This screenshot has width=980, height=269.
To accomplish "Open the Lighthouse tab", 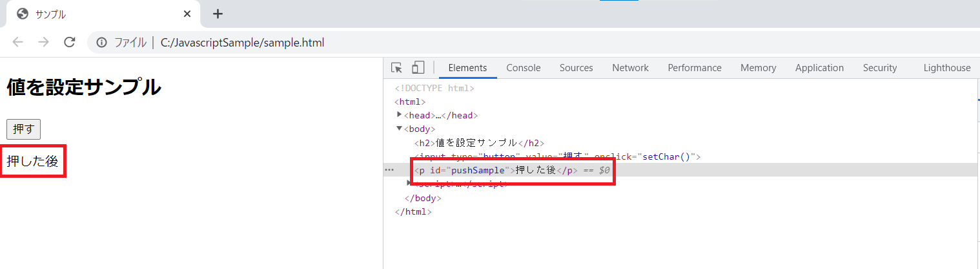I will pyautogui.click(x=947, y=68).
